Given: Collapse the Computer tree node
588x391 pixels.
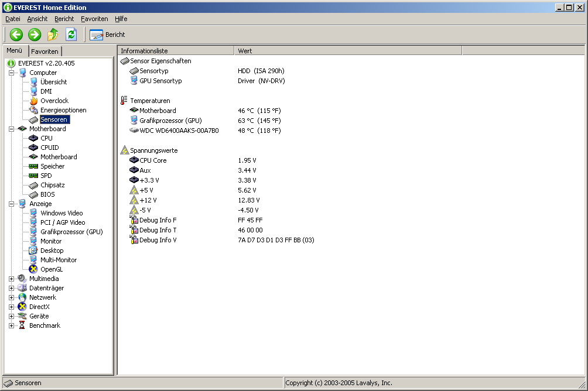Looking at the screenshot, I should pyautogui.click(x=11, y=73).
